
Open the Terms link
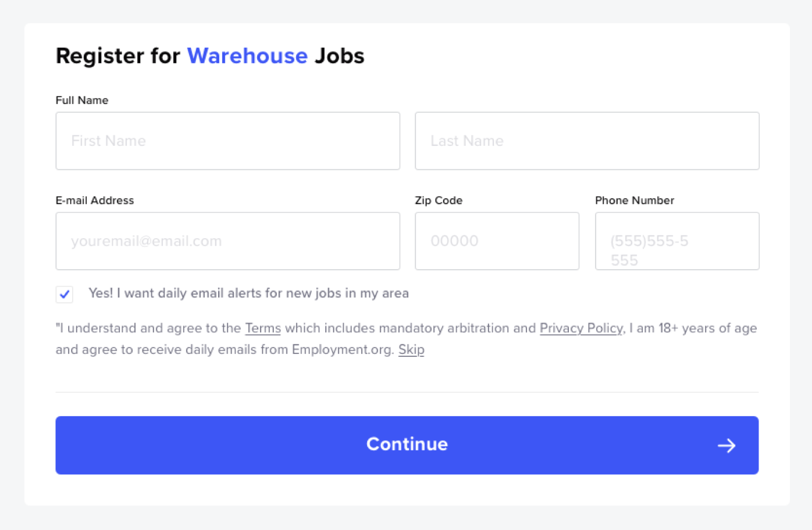click(263, 328)
